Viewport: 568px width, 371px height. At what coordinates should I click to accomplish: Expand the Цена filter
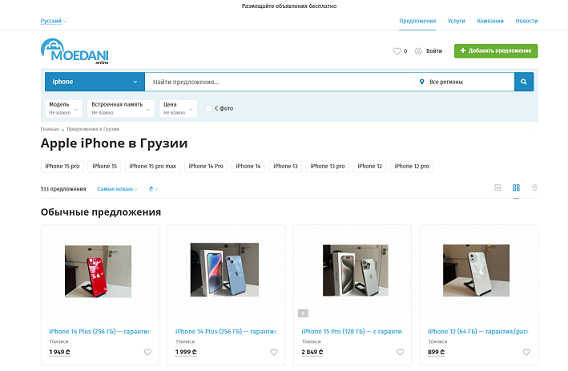[x=178, y=108]
